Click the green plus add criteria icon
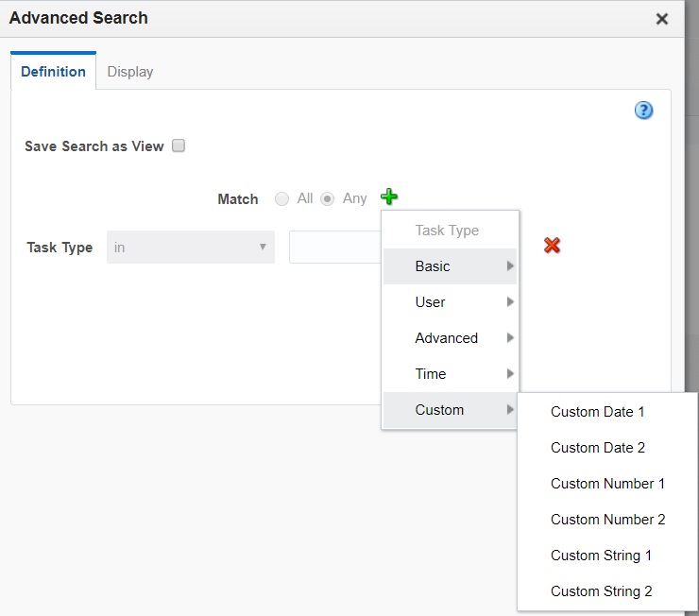699x616 pixels. [389, 197]
